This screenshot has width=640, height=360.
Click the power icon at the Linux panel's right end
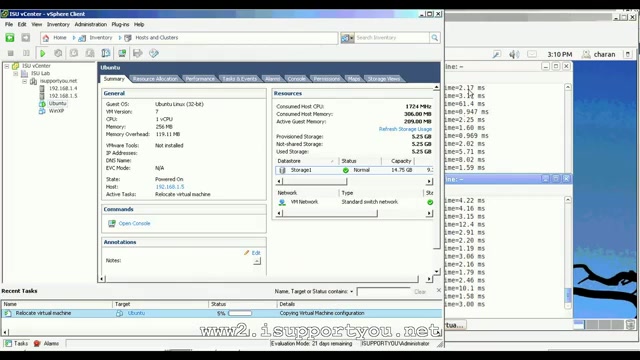(628, 54)
